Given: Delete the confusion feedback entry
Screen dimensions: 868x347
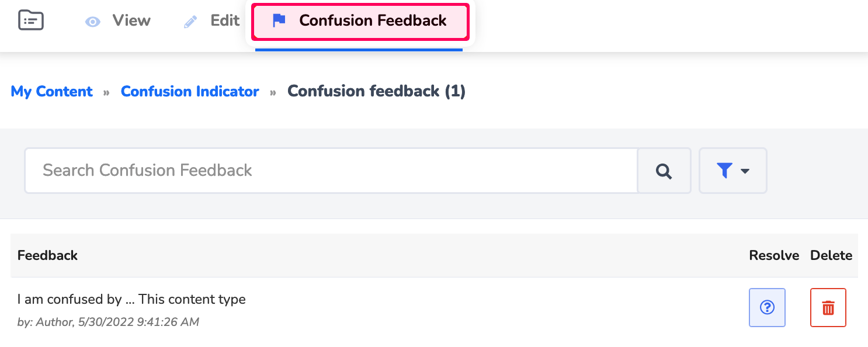Looking at the screenshot, I should coord(828,307).
